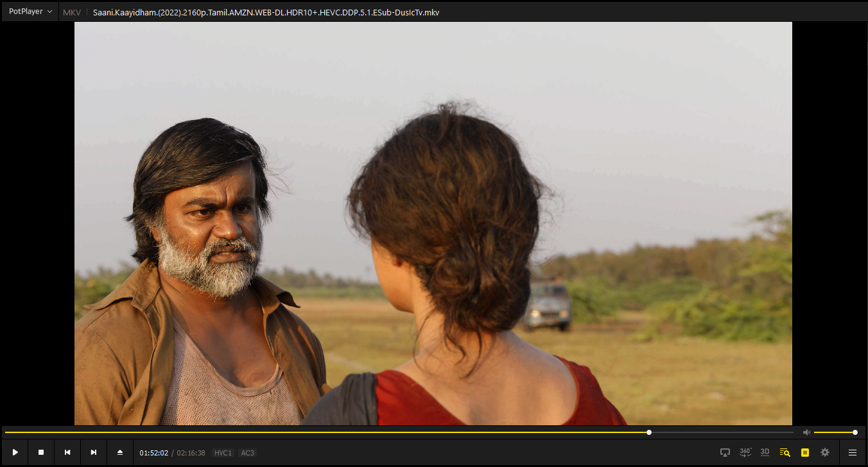Toggle 3D video mode
The image size is (868, 467).
pos(765,452)
